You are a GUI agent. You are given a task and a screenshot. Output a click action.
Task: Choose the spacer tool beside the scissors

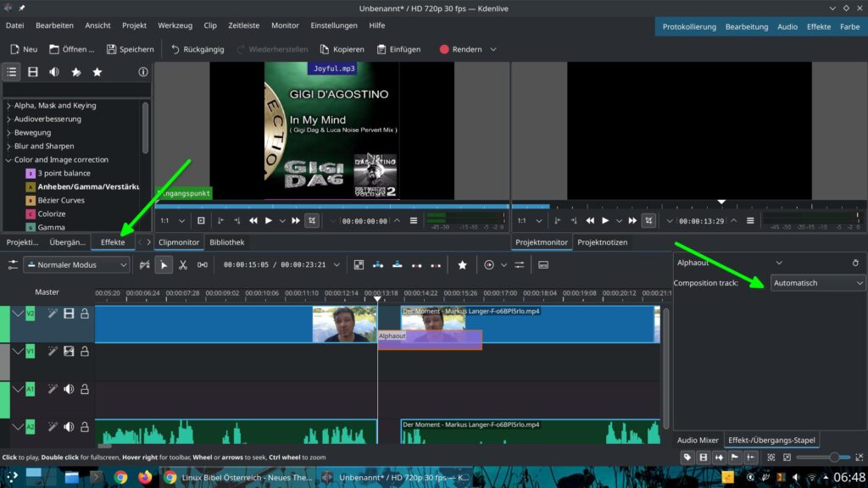pos(203,265)
